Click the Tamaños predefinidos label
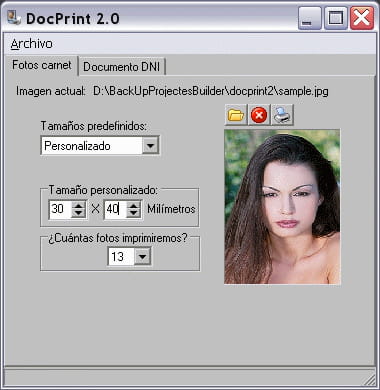The image size is (380, 390). [x=94, y=126]
